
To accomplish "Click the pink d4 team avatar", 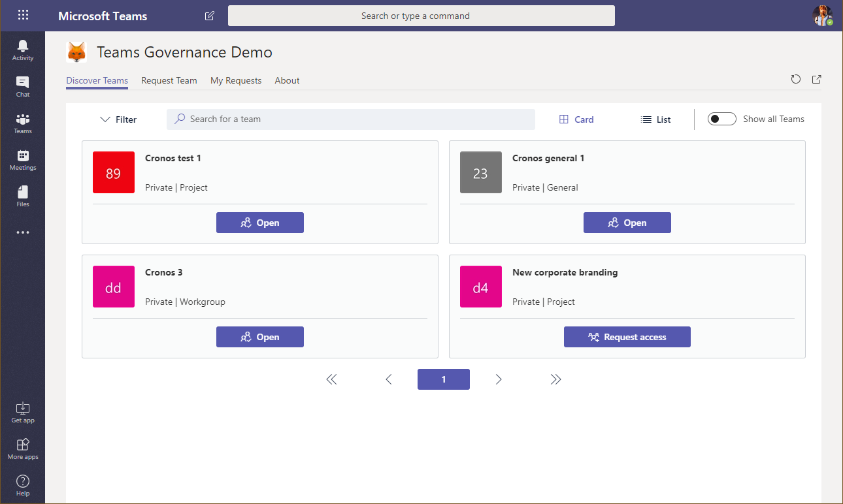I will [x=481, y=287].
